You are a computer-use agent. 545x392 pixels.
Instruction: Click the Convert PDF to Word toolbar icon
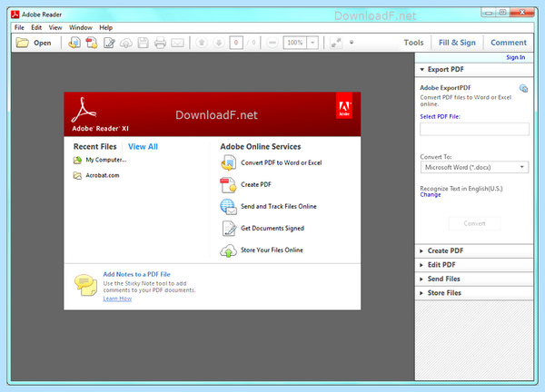74,43
